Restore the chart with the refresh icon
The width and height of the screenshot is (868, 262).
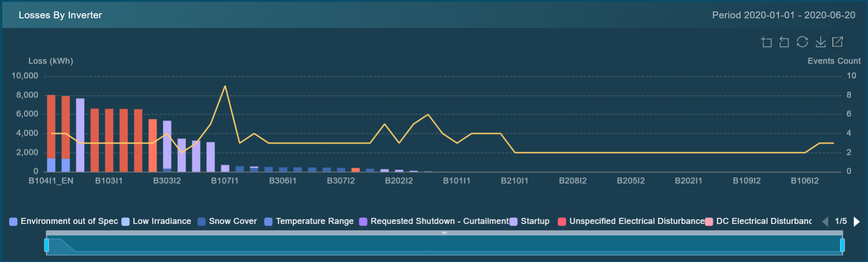(x=802, y=42)
